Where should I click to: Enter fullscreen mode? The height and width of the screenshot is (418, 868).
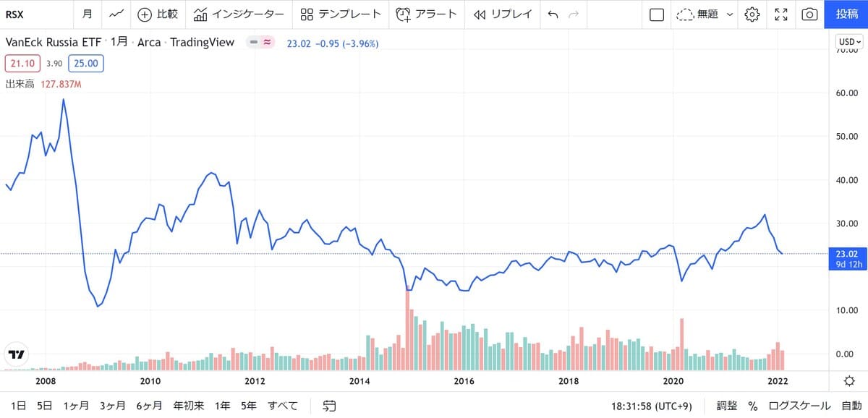pos(780,14)
